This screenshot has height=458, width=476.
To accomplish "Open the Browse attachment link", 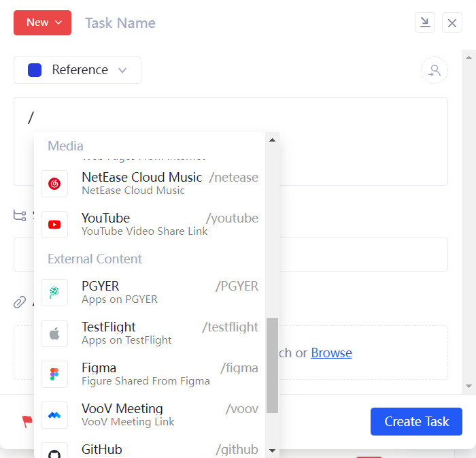I will tap(331, 353).
